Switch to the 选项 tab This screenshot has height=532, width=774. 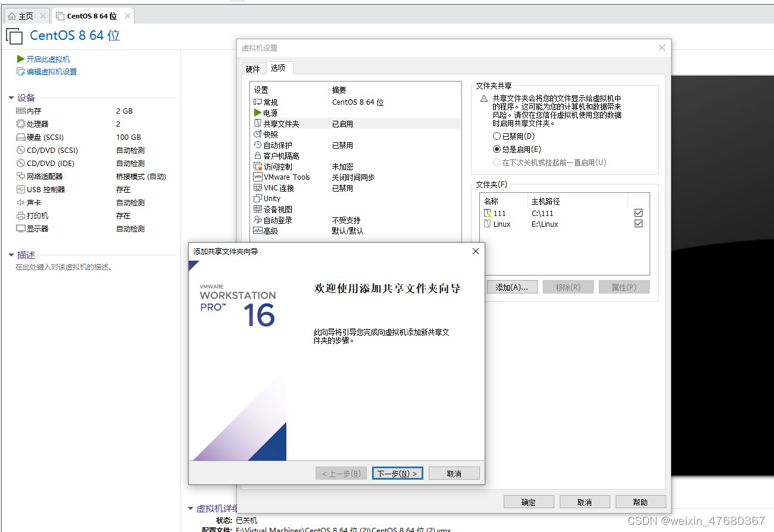[278, 68]
